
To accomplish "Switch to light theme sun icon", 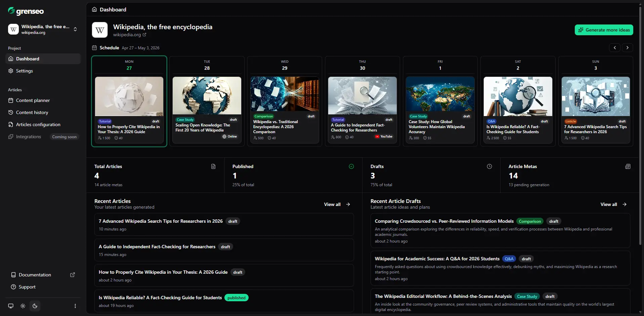I will coord(23,306).
